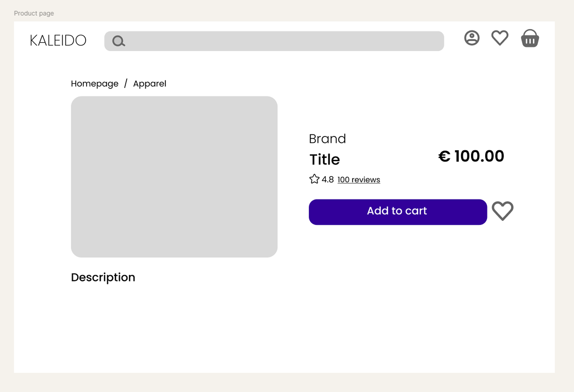Open the 100 reviews link
Viewport: 574px width, 392px height.
pos(359,180)
